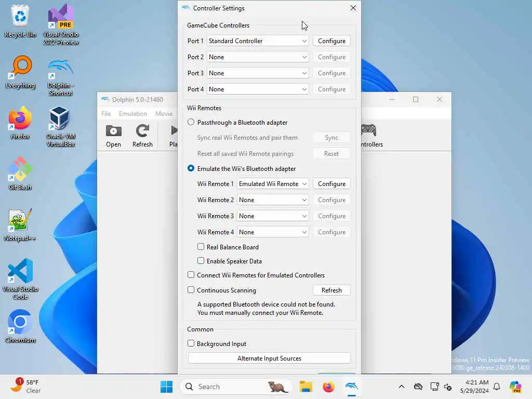The width and height of the screenshot is (532, 399).
Task: Click the Play toolbar icon in Dolphin
Action: point(174,136)
